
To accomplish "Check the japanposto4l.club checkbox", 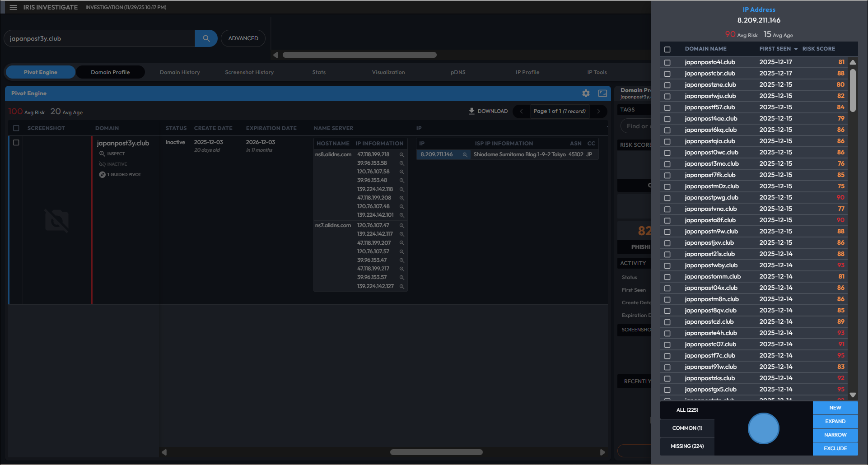I will point(667,62).
